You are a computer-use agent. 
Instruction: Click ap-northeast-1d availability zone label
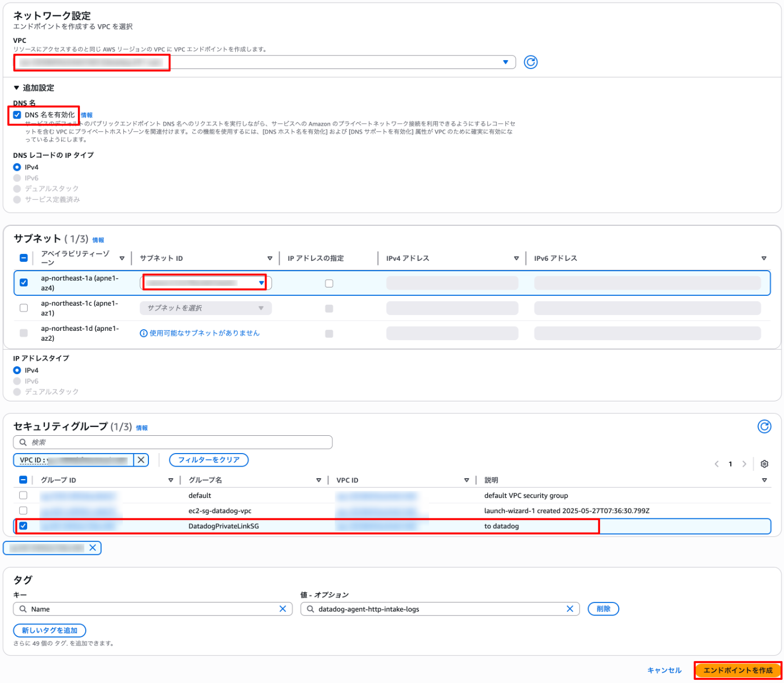click(x=80, y=333)
